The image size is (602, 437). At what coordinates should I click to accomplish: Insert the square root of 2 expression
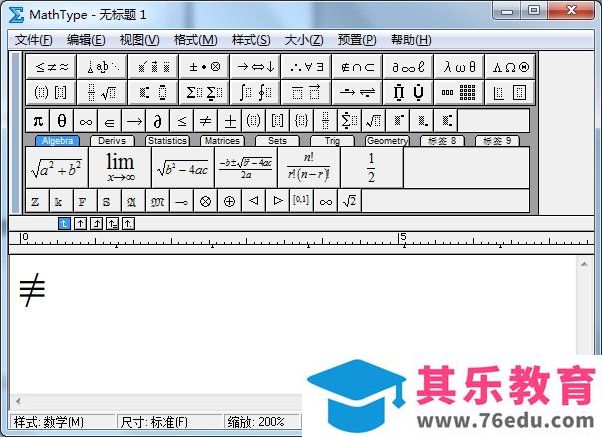[x=349, y=201]
